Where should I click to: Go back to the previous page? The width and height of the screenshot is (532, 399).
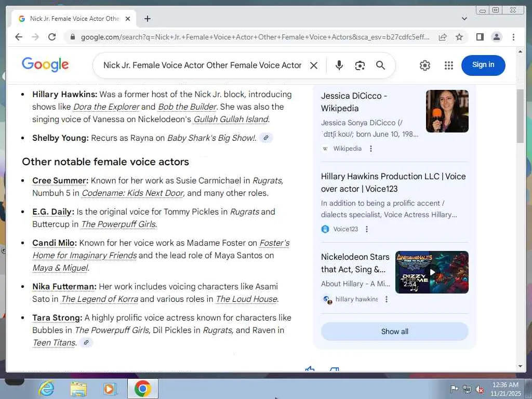click(19, 37)
